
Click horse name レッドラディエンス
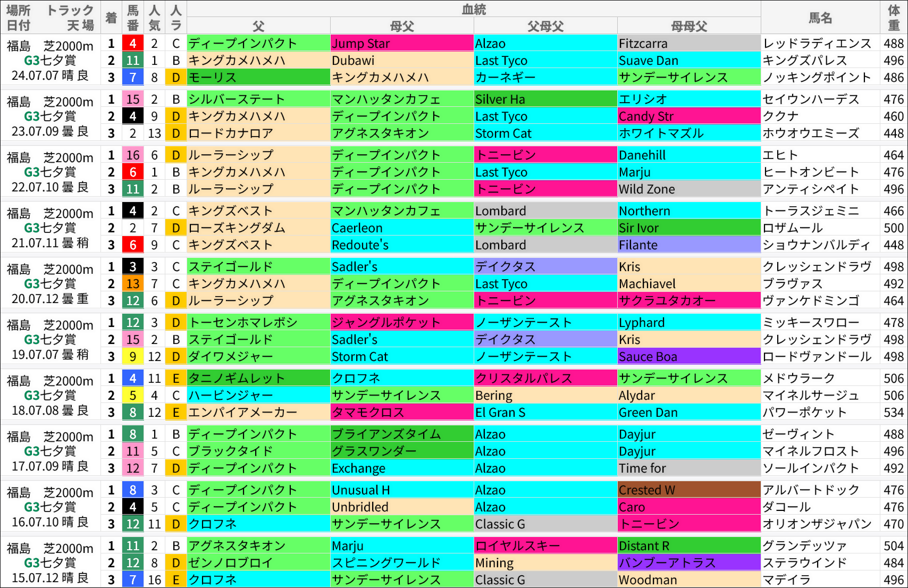pos(817,44)
